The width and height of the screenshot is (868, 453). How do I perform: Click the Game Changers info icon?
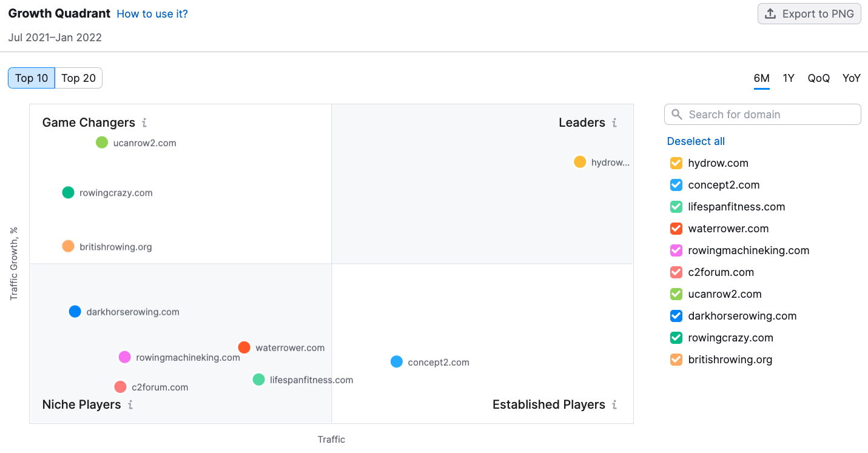tap(144, 123)
